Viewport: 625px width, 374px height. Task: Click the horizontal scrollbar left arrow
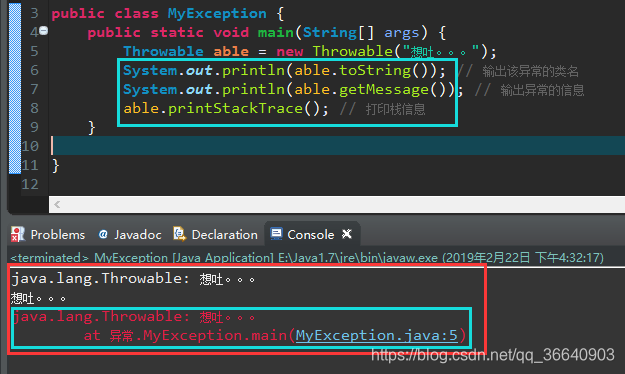[57, 205]
